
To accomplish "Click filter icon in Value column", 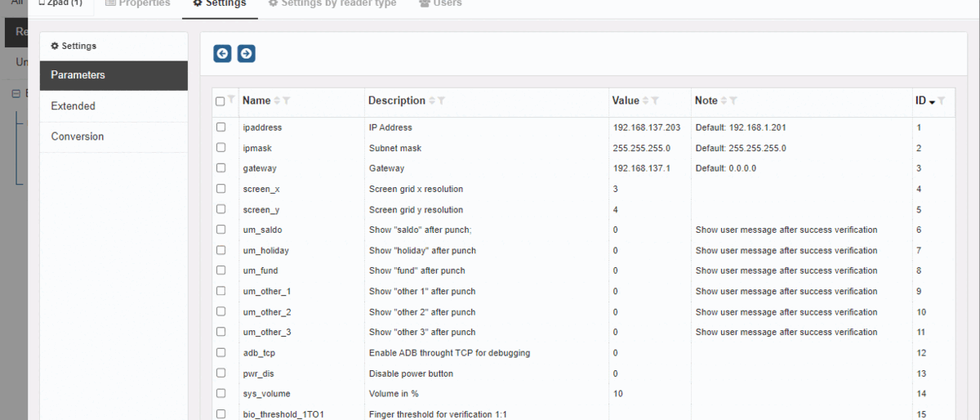I will [656, 101].
